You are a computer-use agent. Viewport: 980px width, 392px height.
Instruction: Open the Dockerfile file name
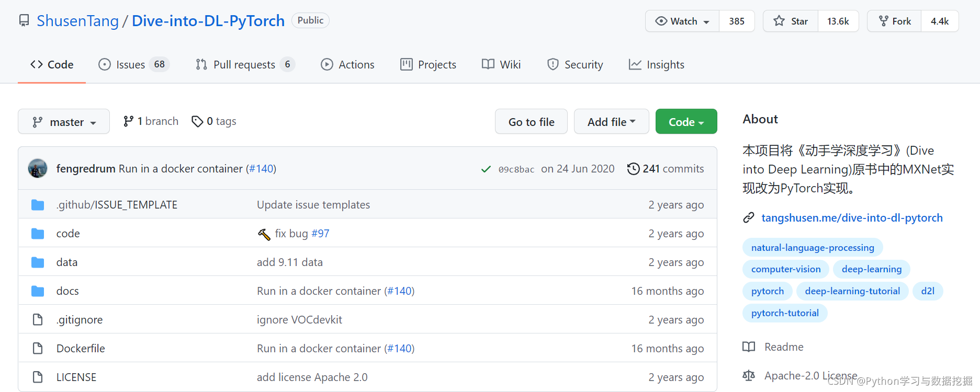tap(81, 349)
